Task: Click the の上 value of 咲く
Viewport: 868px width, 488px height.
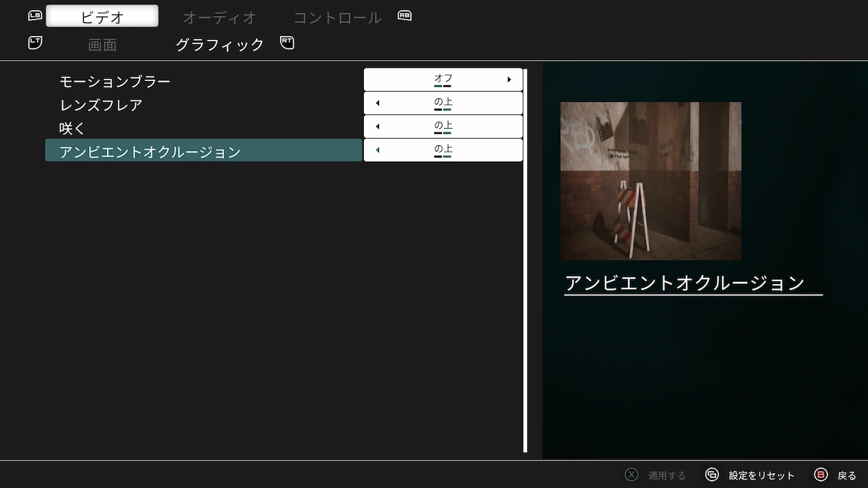Action: point(443,127)
